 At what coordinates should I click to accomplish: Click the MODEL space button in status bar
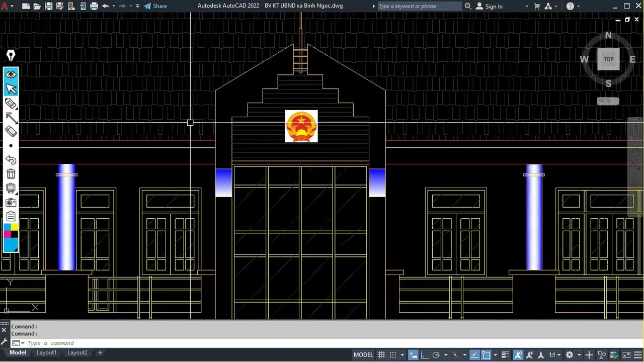(x=363, y=355)
